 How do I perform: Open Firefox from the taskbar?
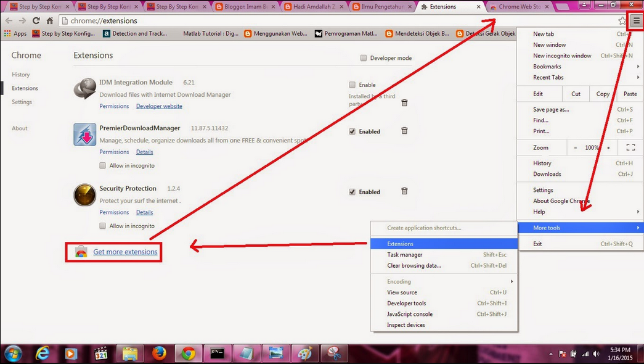pos(159,354)
